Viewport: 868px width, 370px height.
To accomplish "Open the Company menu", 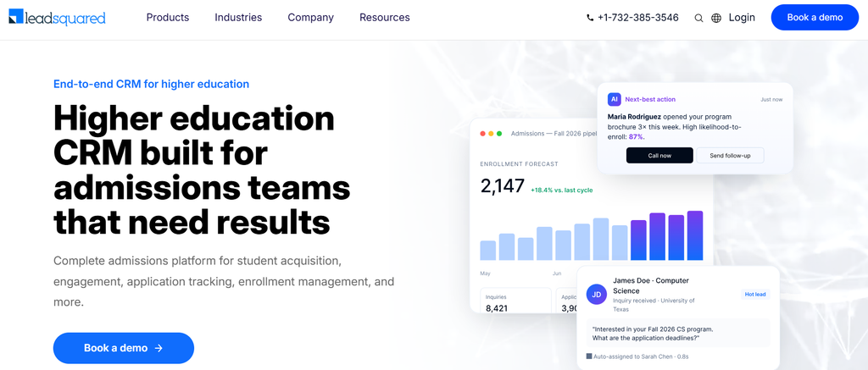I will click(x=310, y=18).
